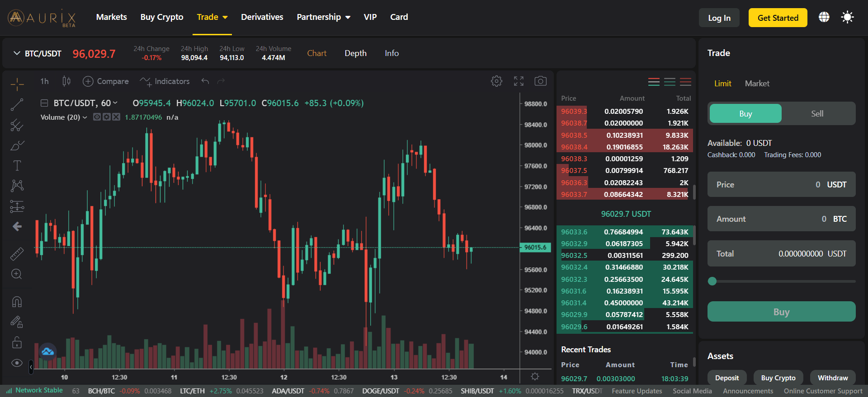This screenshot has width=868, height=397.
Task: Open chart settings gear icon
Action: (x=496, y=81)
